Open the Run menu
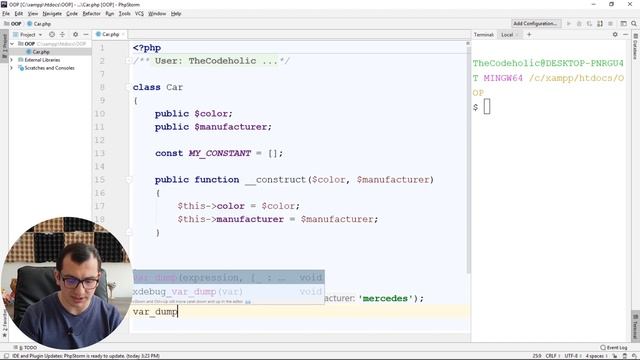640x360 pixels. (109, 13)
